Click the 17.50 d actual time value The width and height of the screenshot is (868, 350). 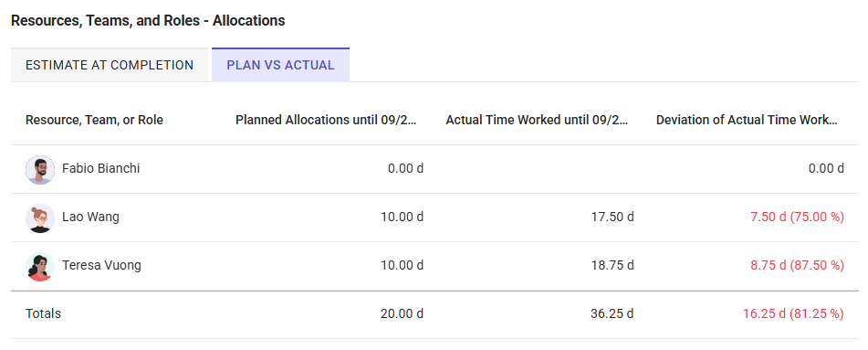pyautogui.click(x=612, y=217)
